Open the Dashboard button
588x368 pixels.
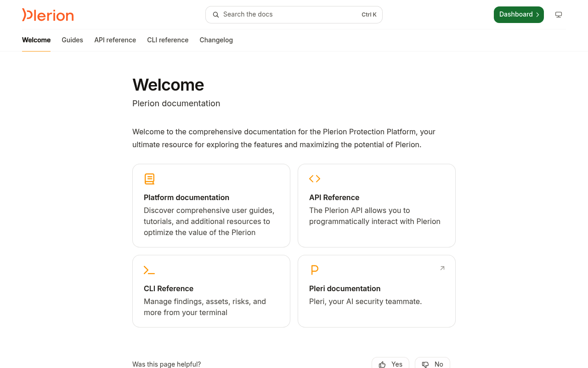tap(519, 15)
